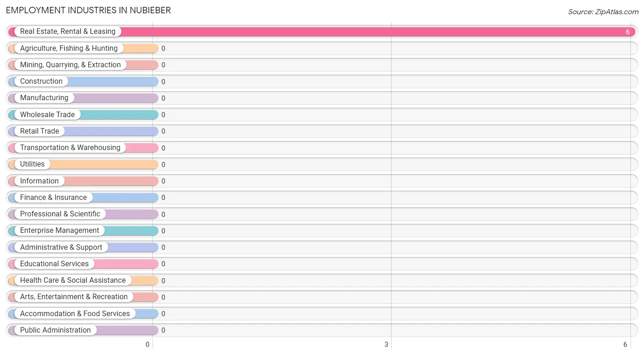
Task: Click the 'Source: ZipAtlas.com' attribution
Action: coord(603,12)
